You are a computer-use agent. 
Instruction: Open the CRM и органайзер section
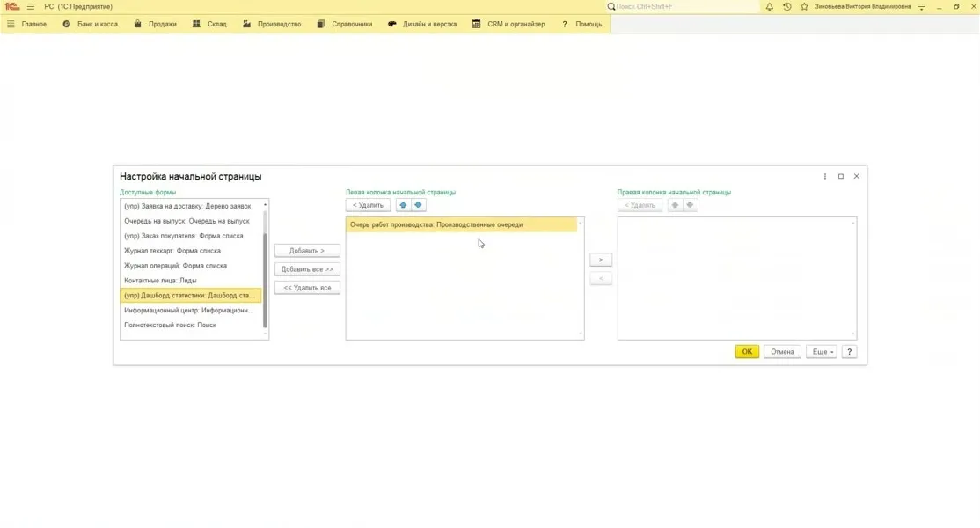pos(508,24)
